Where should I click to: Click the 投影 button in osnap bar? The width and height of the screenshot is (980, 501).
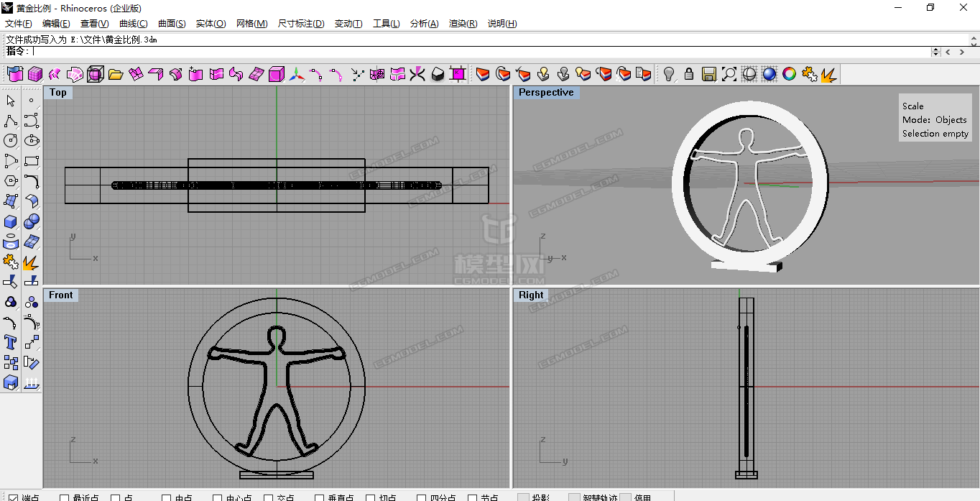[x=535, y=497]
